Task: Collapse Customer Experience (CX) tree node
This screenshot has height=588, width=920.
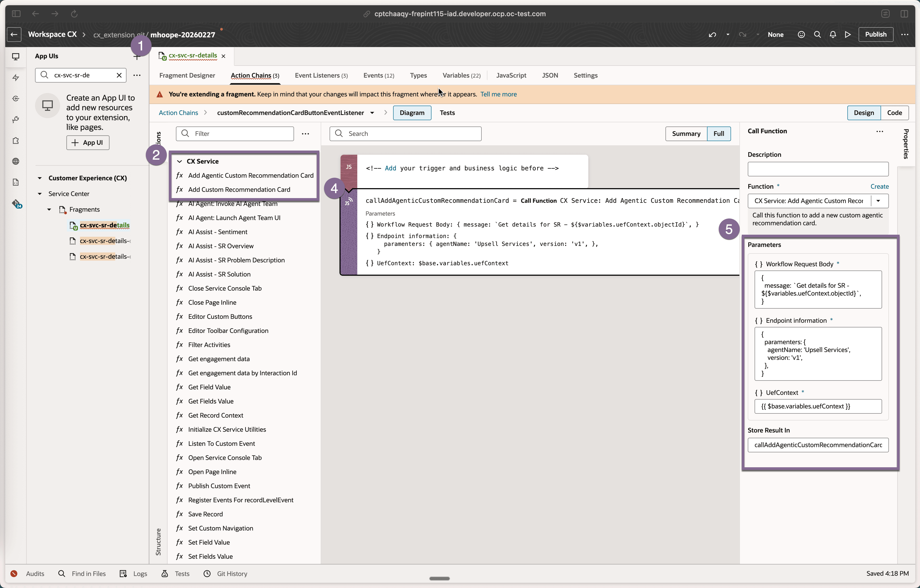Action: click(40, 178)
